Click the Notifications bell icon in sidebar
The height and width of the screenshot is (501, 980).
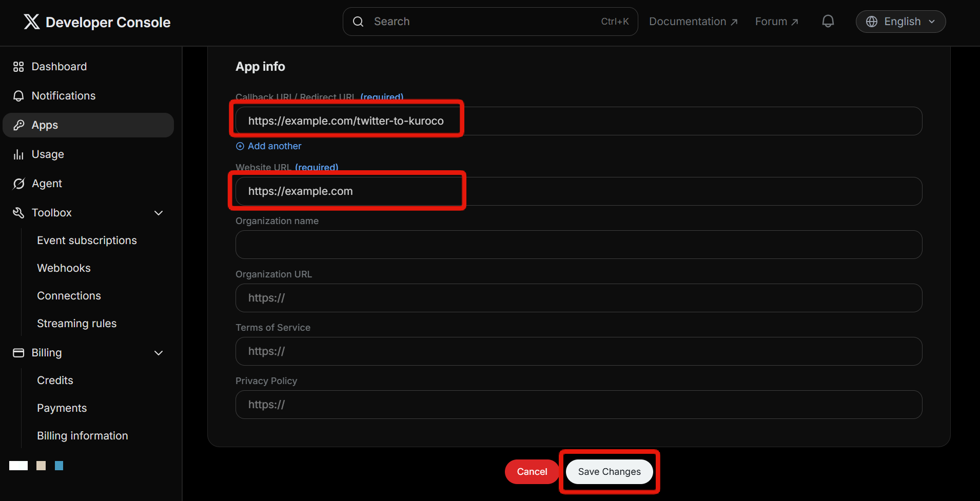[x=18, y=96]
